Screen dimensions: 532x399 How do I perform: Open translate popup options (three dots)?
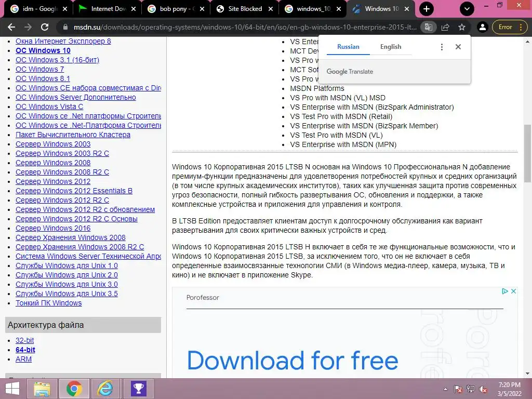[442, 47]
